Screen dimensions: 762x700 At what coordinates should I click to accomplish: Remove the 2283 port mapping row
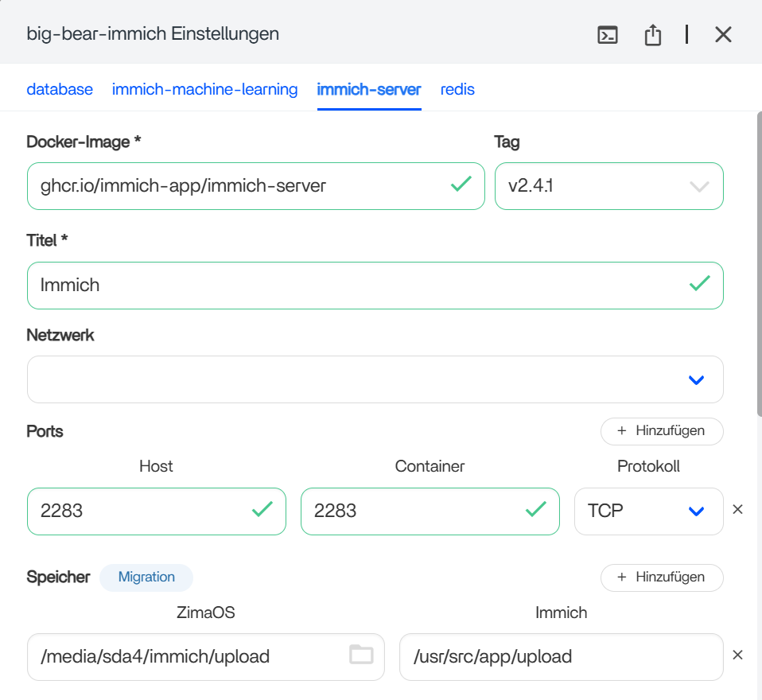point(737,509)
